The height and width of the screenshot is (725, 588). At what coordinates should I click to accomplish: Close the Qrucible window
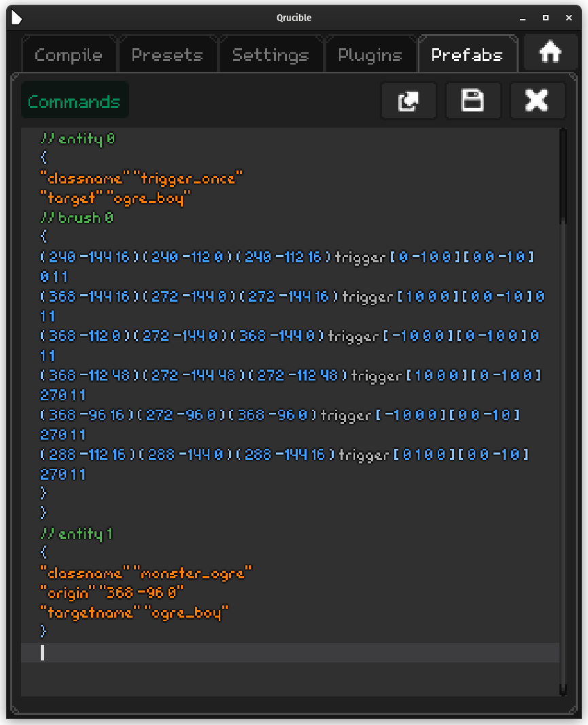pos(568,18)
